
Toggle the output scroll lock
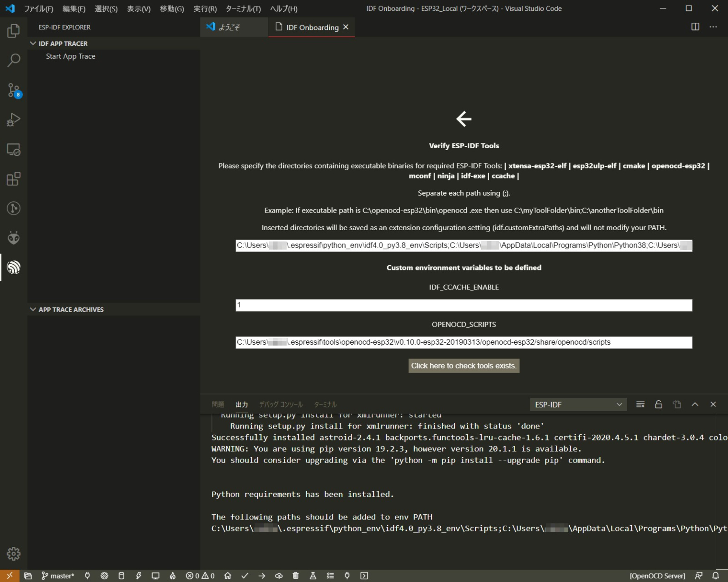point(658,404)
